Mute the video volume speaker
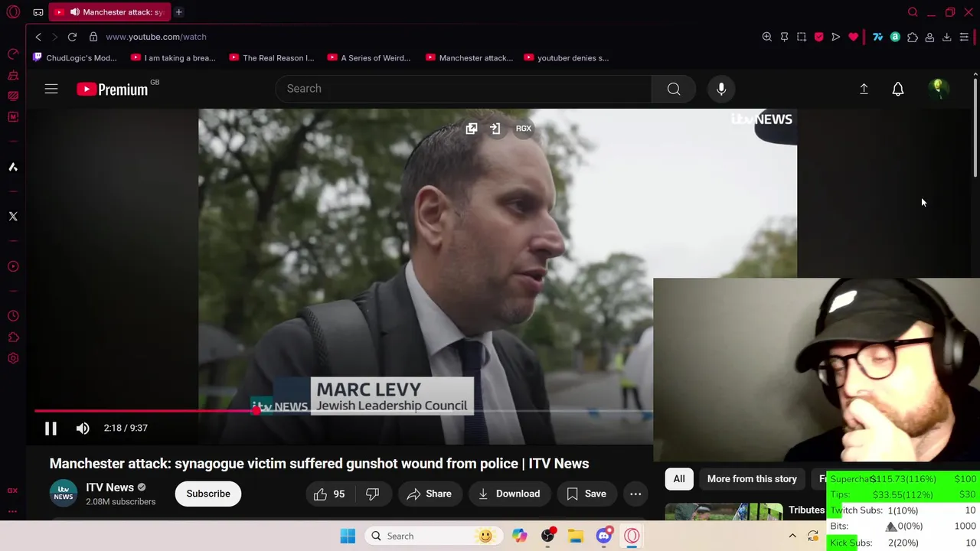 coord(83,429)
